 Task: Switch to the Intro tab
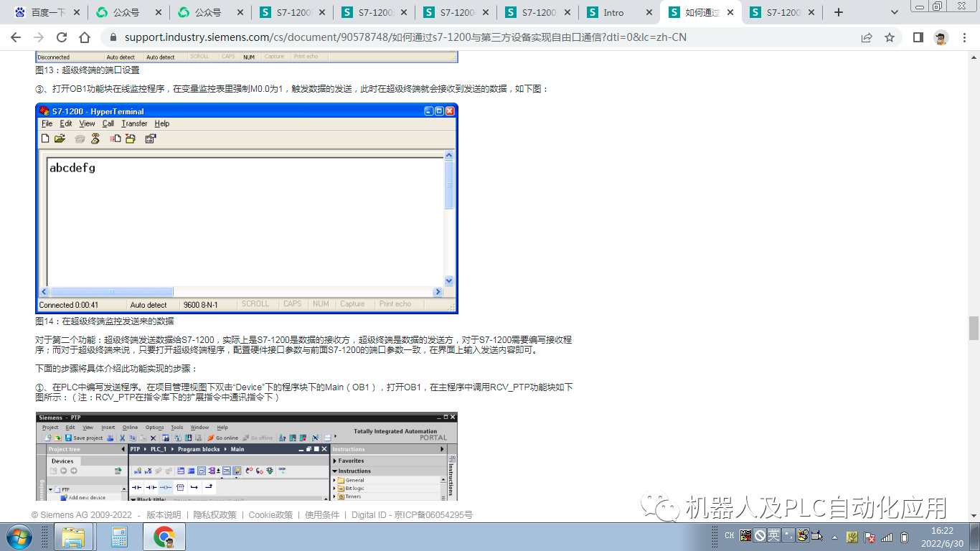click(x=619, y=12)
